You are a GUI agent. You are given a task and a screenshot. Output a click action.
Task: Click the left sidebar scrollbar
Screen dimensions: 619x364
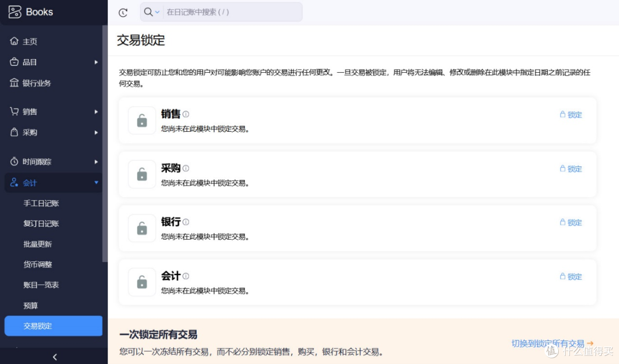tap(105, 144)
